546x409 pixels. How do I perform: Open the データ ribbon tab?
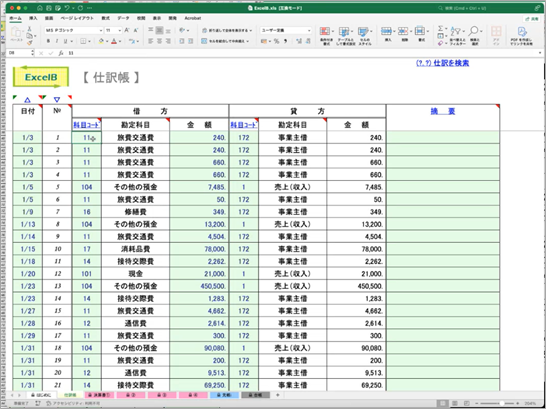pos(123,18)
